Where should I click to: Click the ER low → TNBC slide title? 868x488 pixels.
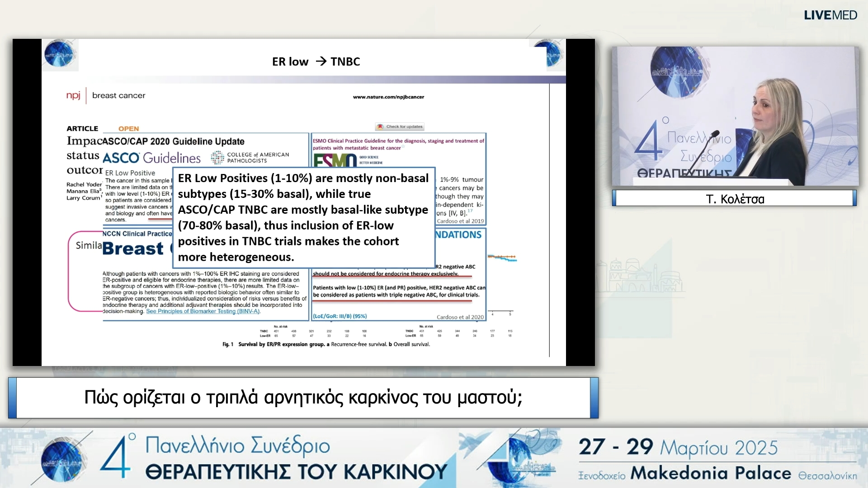click(316, 61)
